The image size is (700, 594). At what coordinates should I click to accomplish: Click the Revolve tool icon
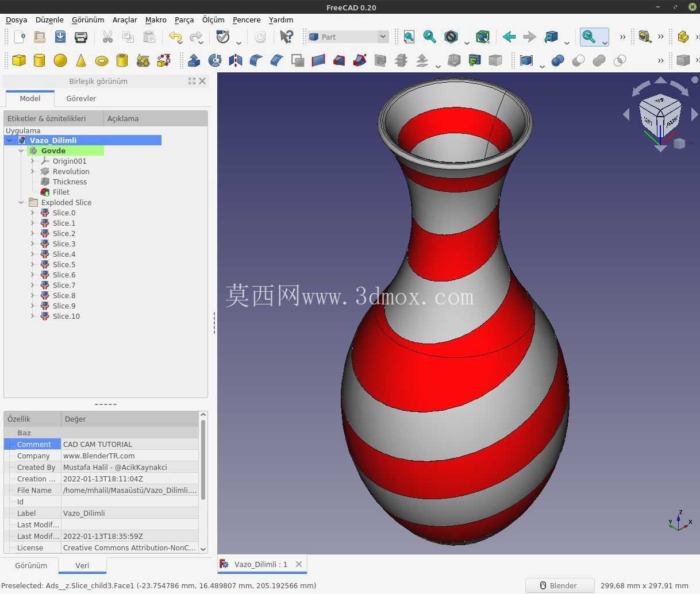coord(215,60)
